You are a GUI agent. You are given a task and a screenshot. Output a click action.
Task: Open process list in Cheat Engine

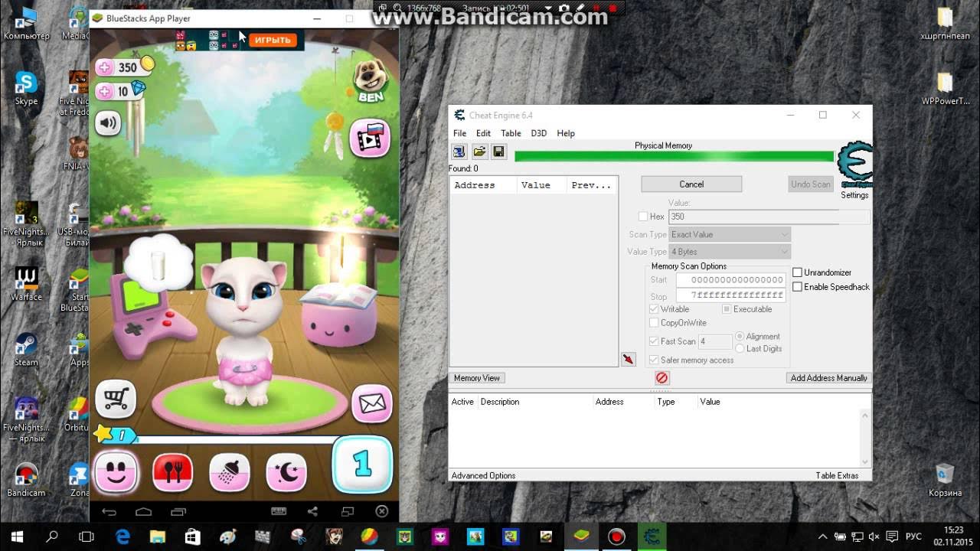(459, 152)
